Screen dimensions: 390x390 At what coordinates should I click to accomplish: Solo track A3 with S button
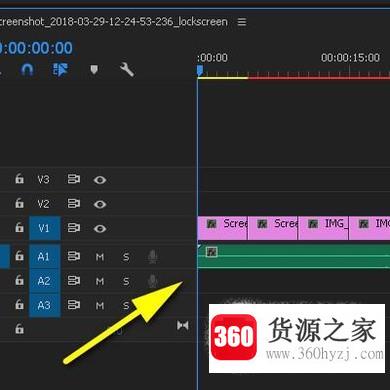coord(126,306)
